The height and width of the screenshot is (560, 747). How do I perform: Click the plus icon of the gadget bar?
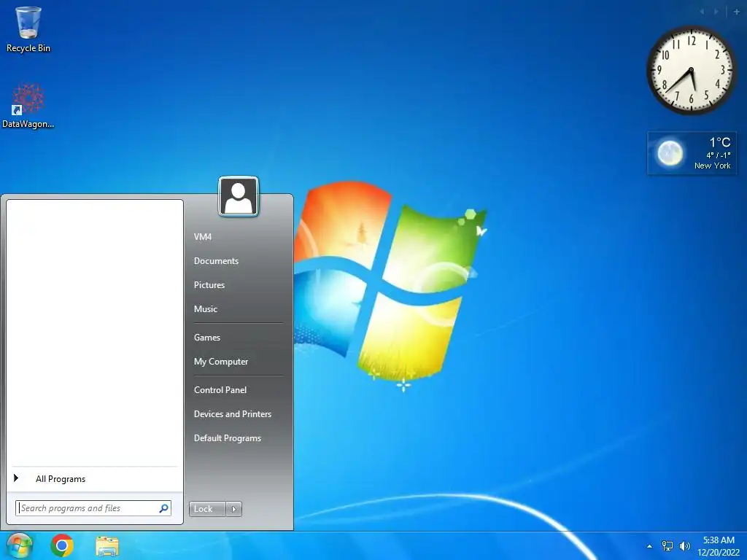click(736, 12)
